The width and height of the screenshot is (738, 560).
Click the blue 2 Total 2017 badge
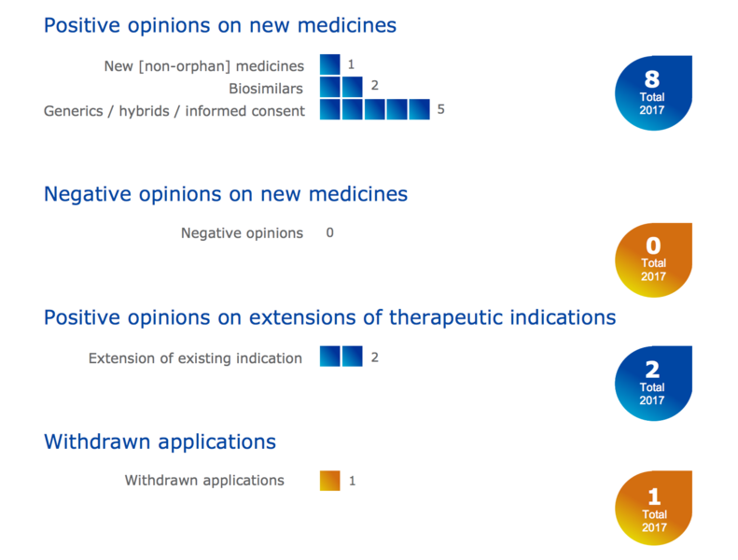[653, 384]
